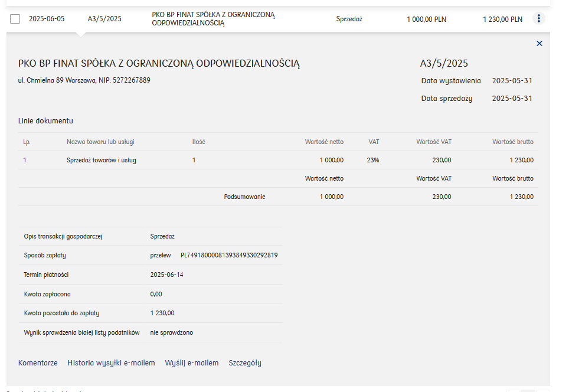Open the Komentarze link
This screenshot has width=582, height=392.
pyautogui.click(x=38, y=362)
